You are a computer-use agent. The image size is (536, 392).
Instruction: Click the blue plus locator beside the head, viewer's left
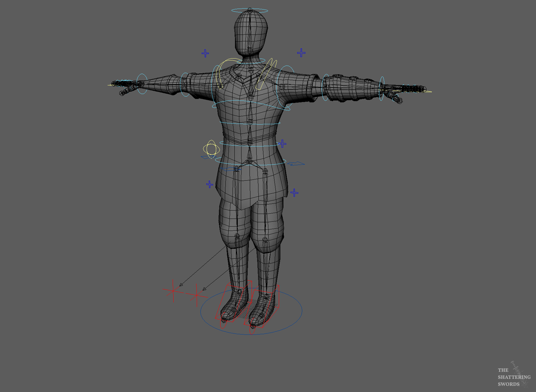tap(205, 53)
